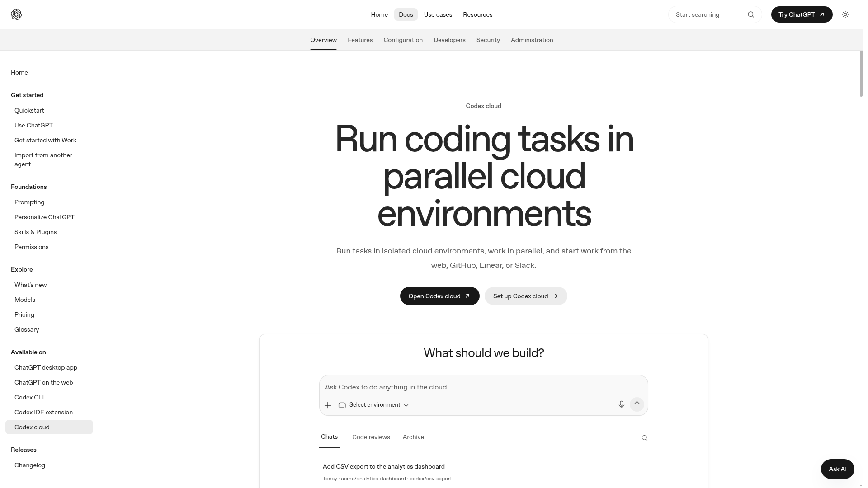Open the Codex CLI sidebar link
Viewport: 868px width, 488px height.
[29, 397]
